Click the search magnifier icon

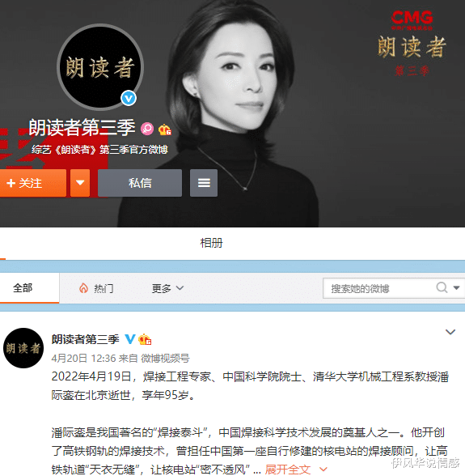442,287
